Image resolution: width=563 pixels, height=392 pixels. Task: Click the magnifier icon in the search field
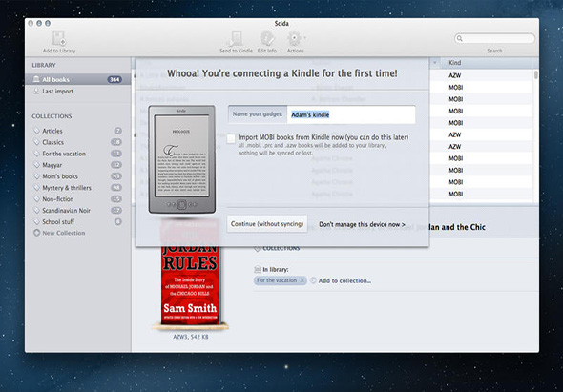coord(460,38)
